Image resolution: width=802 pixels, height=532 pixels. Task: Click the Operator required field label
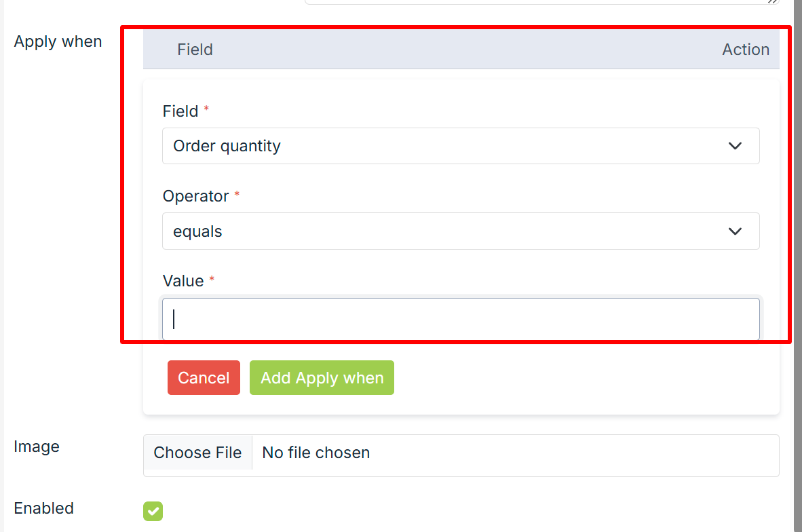click(196, 196)
